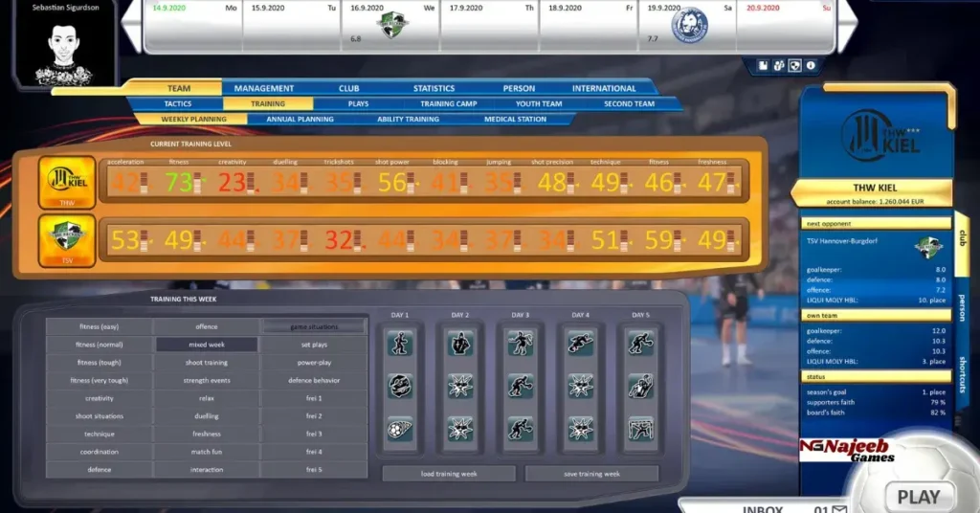Open the TEAM main menu
980x513 pixels.
tap(179, 88)
